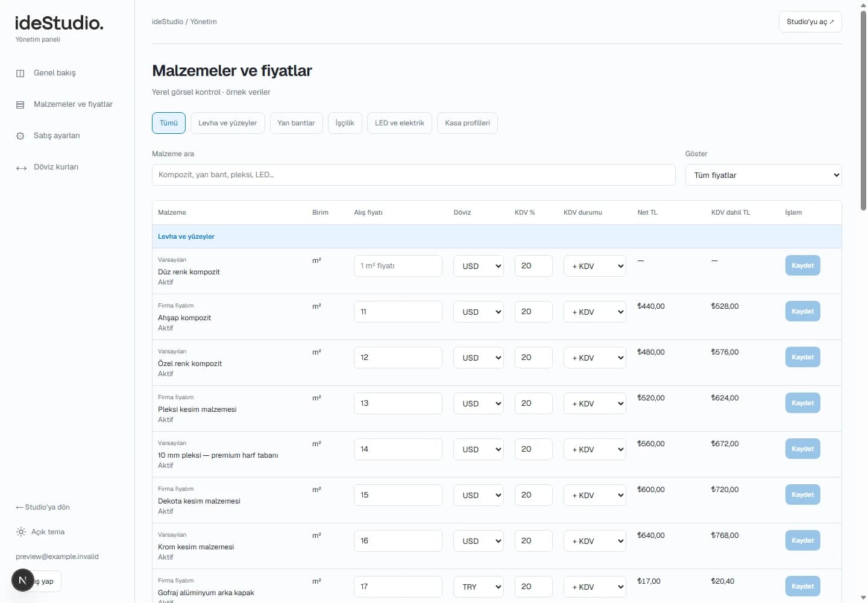Open the ideStudio logo
This screenshot has height=603, width=868.
click(59, 23)
